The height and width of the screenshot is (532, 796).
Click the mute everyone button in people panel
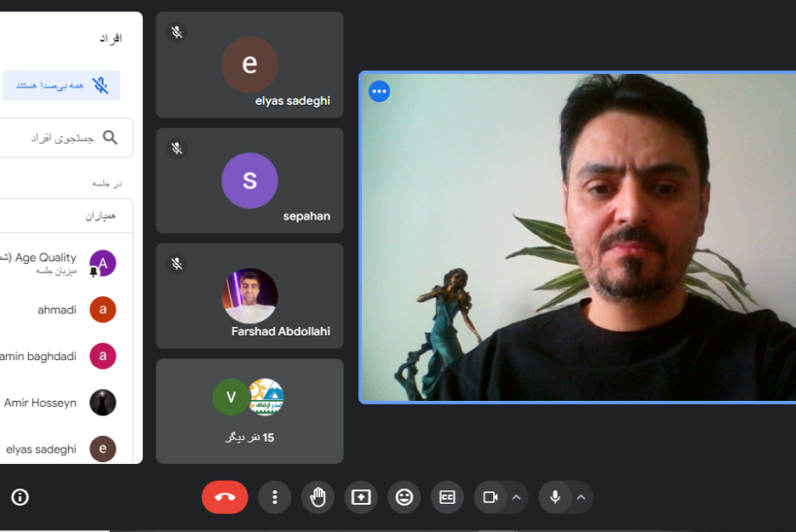point(61,85)
